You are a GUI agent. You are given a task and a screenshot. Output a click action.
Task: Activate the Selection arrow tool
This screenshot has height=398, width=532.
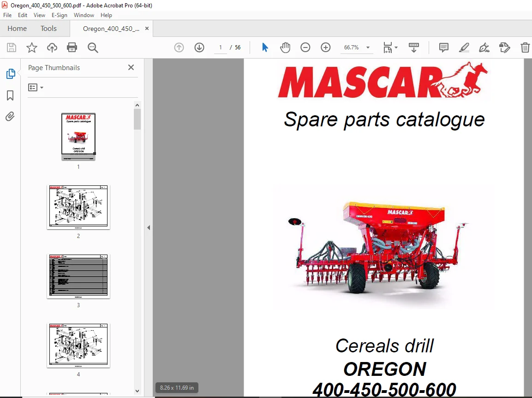[x=265, y=48]
